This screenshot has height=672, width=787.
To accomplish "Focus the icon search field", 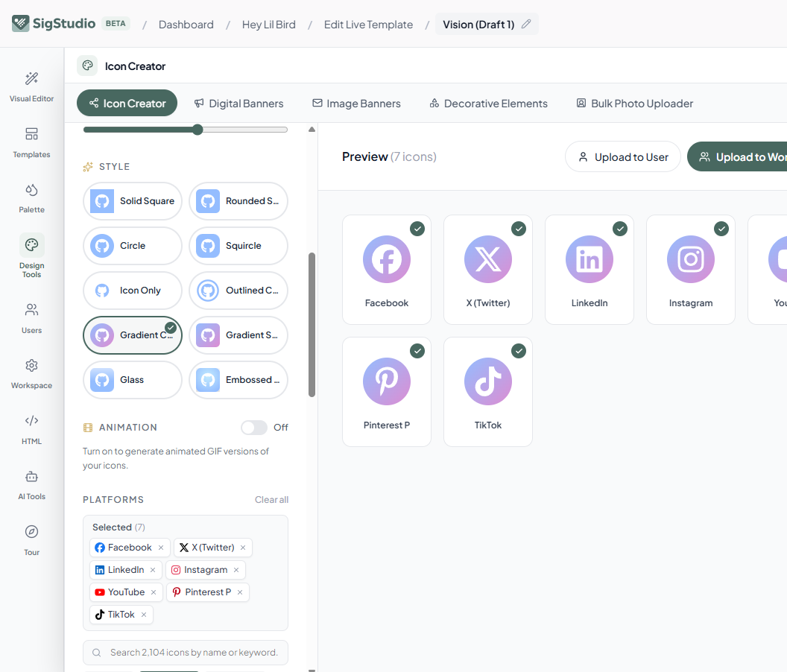I will 186,653.
